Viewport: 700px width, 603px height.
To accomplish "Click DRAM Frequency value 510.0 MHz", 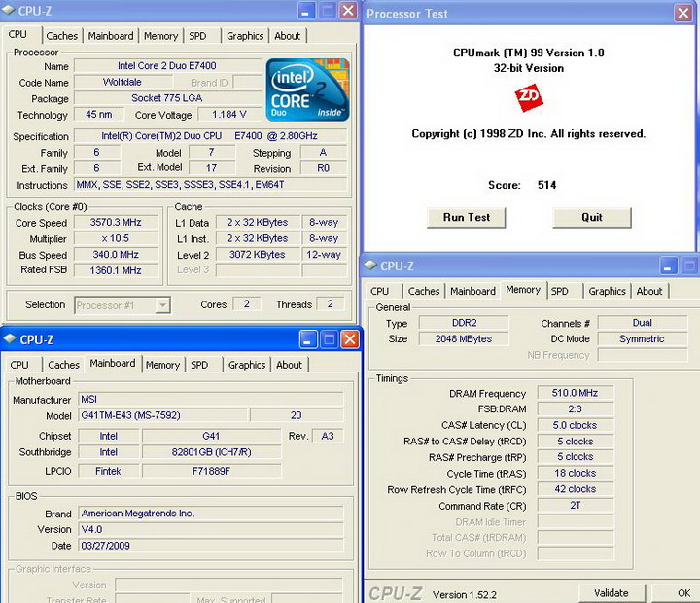I will point(576,393).
